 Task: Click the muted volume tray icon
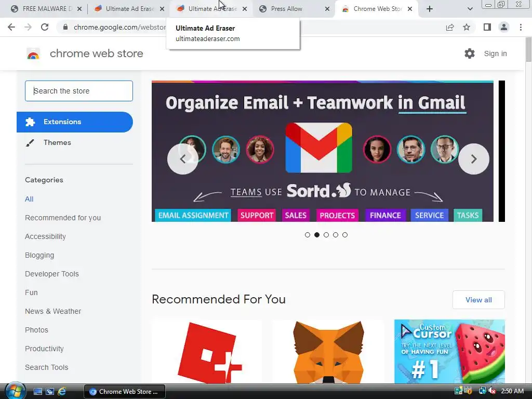[x=492, y=391]
